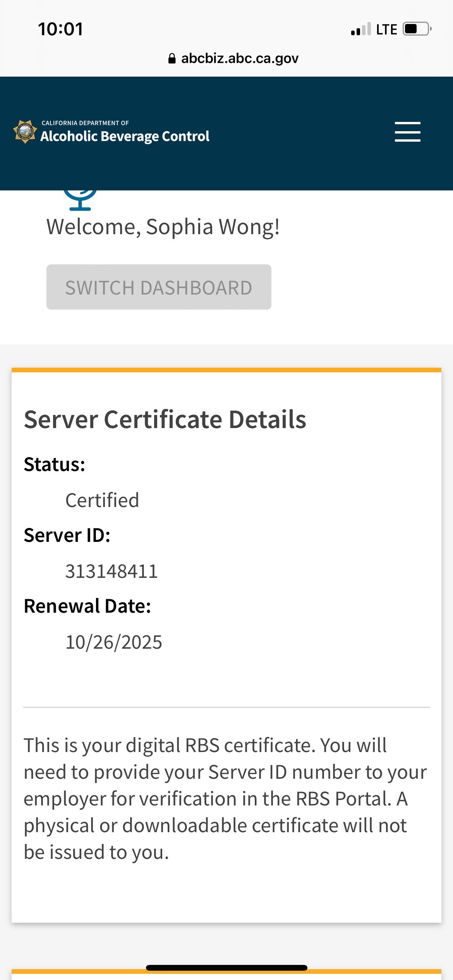Click the Renewal Date label
This screenshot has width=453, height=980.
88,606
